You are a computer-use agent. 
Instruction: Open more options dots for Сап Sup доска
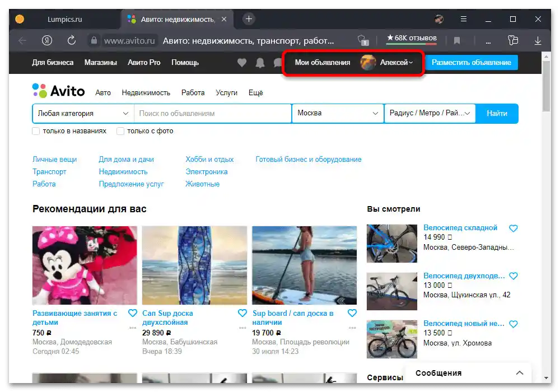(242, 328)
